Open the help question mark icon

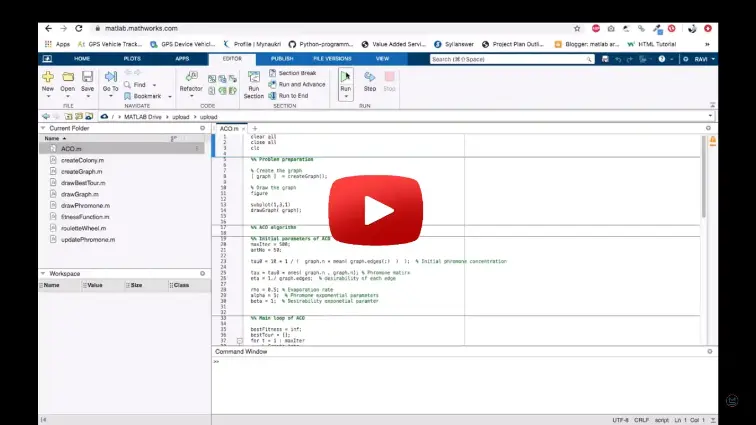coord(662,59)
